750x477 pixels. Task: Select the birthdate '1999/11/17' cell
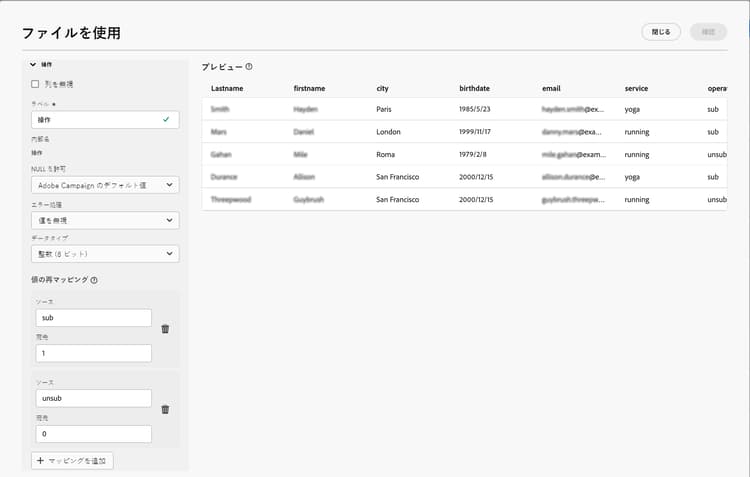click(475, 132)
